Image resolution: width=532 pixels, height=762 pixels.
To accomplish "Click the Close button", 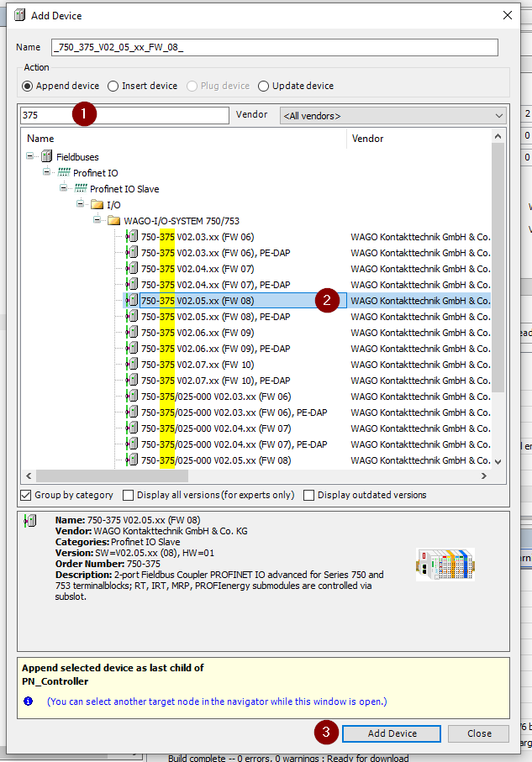I will point(478,733).
